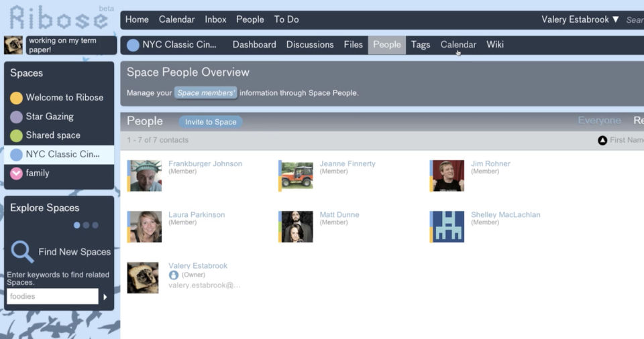This screenshot has height=339, width=644.
Task: Edit the status 'working on my term paper!'
Action: click(71, 45)
